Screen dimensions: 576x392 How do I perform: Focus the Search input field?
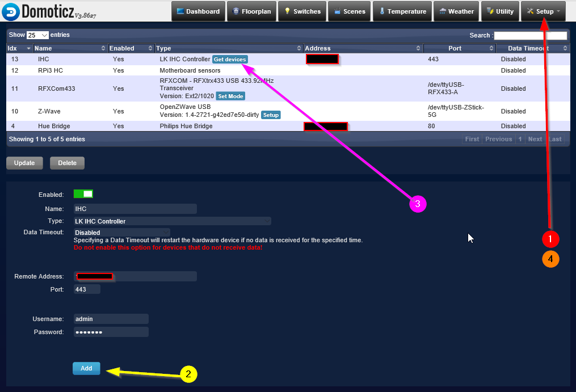pos(530,35)
